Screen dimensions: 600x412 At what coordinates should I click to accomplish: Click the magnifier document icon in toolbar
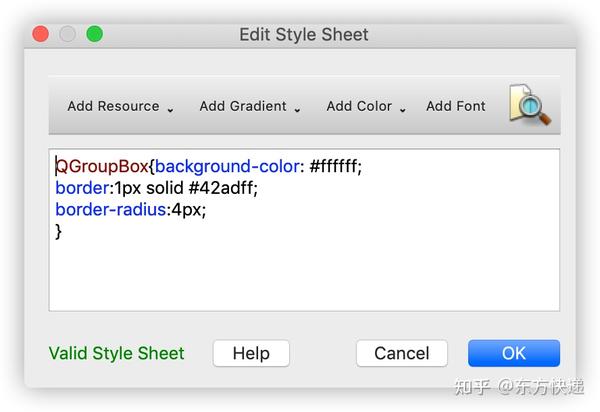(x=529, y=105)
